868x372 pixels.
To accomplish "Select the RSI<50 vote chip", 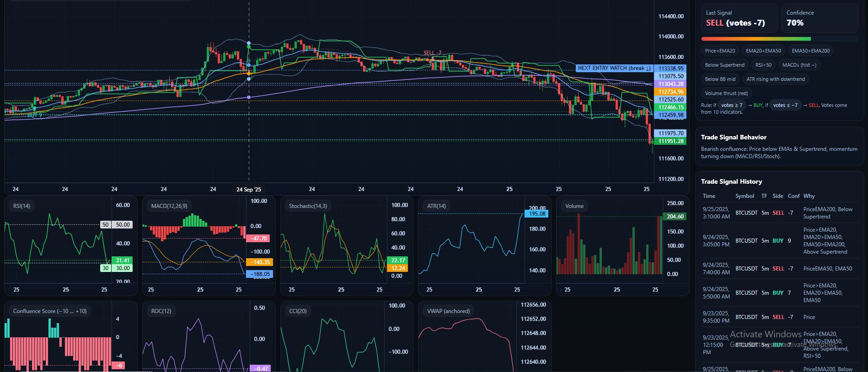I will (x=763, y=65).
